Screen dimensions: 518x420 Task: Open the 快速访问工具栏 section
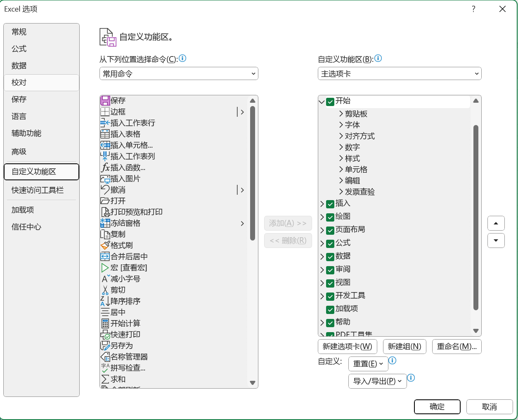[41, 190]
